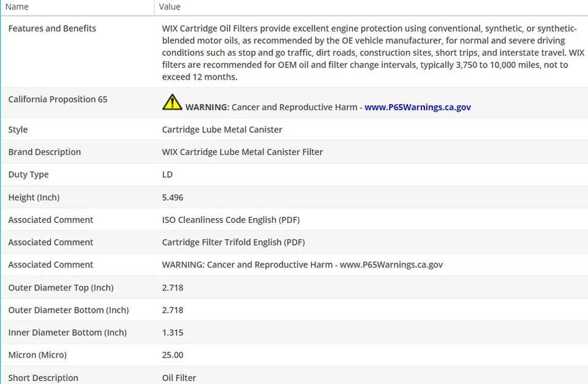Select the Short Description value Oil Filter
588x384 pixels.
179,378
